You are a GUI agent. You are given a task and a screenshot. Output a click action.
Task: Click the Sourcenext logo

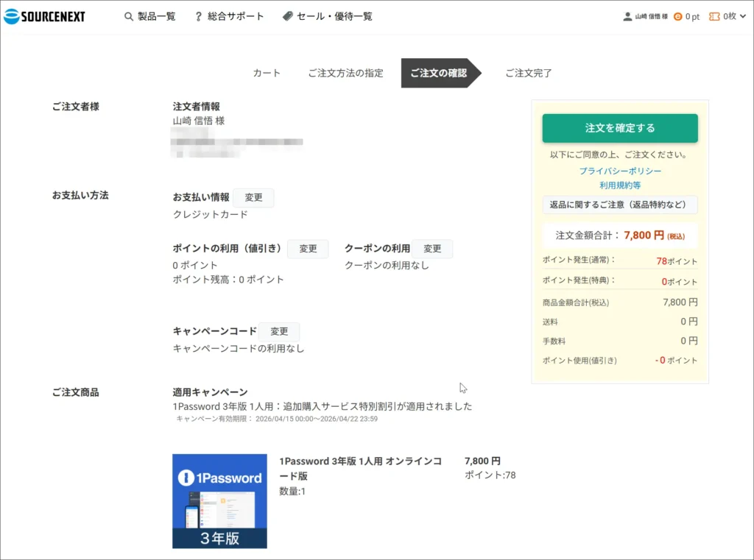pyautogui.click(x=44, y=16)
